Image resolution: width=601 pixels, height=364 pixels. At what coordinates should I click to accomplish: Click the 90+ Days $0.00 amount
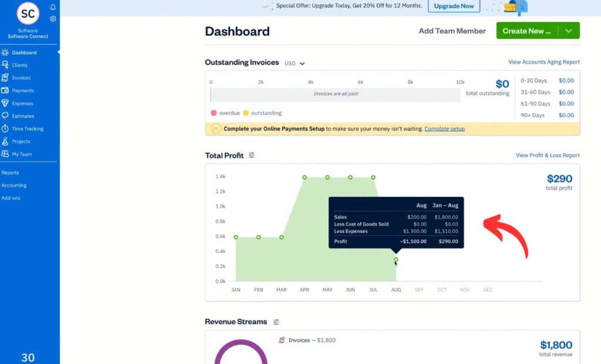point(566,115)
